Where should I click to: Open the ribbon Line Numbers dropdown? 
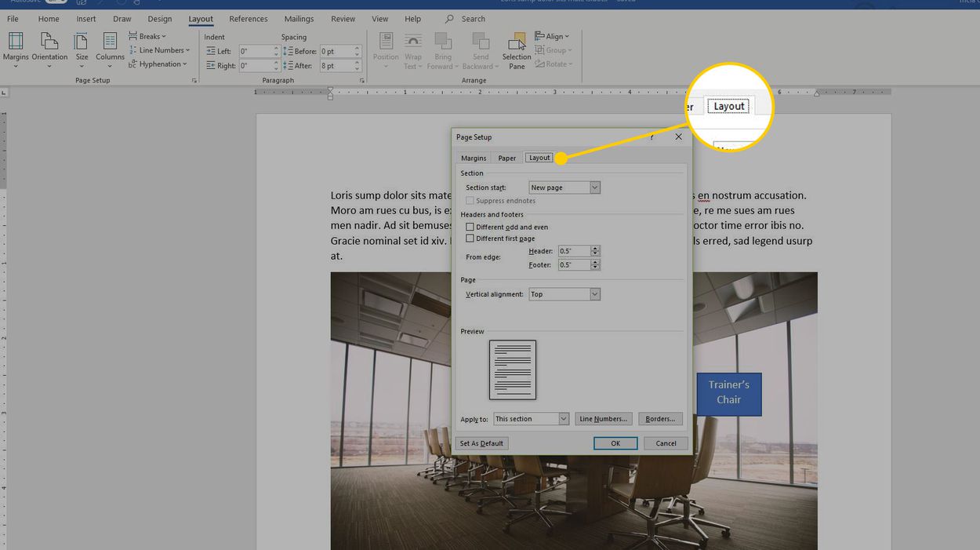[x=160, y=50]
